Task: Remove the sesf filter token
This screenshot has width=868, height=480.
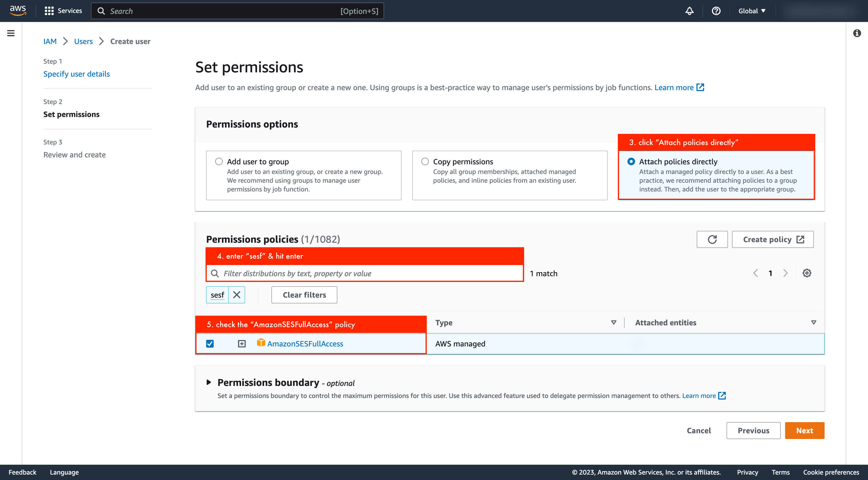Action: tap(237, 295)
